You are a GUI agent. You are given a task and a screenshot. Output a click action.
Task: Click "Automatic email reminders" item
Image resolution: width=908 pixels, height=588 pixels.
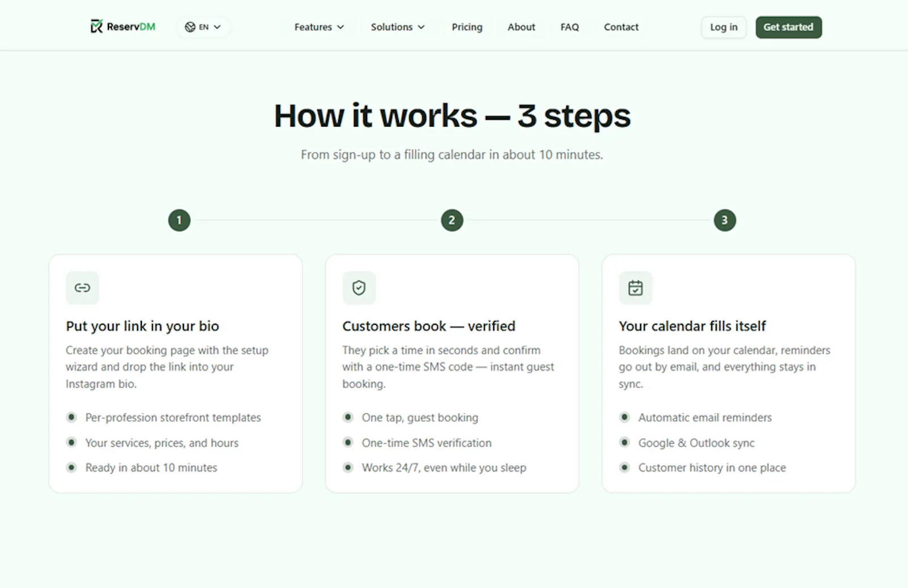tap(705, 417)
